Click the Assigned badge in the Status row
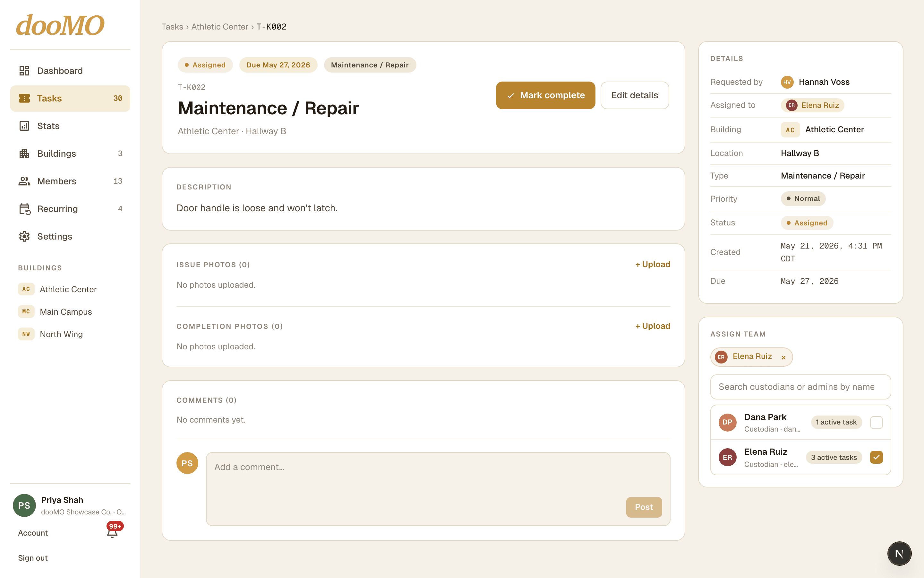Image resolution: width=924 pixels, height=578 pixels. [x=807, y=223]
